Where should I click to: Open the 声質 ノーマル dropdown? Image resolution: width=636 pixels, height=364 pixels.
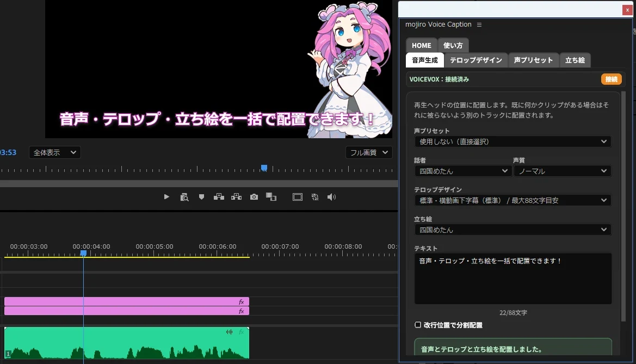point(562,171)
